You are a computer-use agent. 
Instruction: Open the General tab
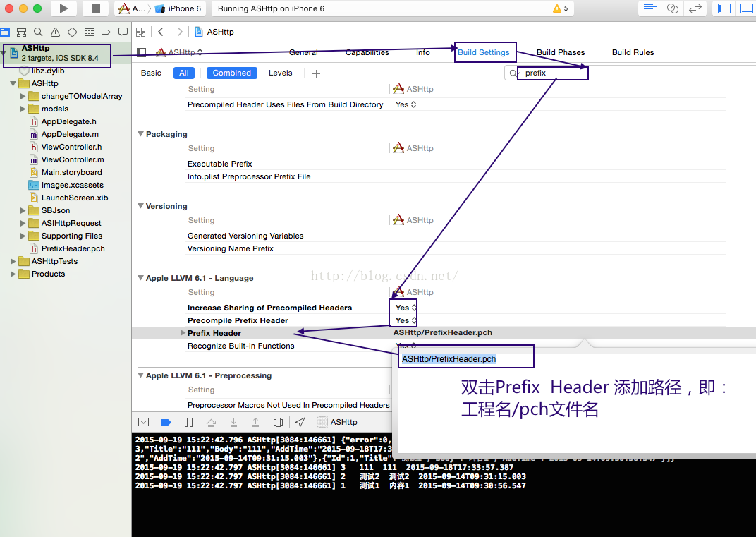click(303, 52)
